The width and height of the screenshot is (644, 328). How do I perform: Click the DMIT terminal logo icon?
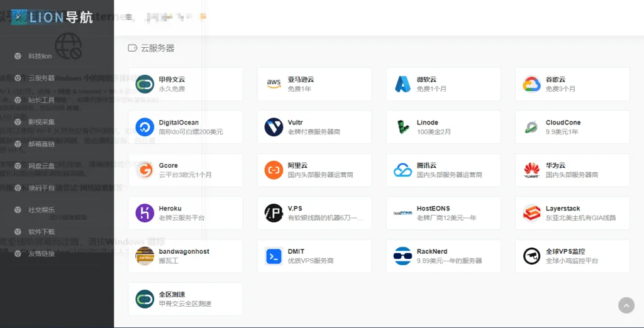[274, 256]
